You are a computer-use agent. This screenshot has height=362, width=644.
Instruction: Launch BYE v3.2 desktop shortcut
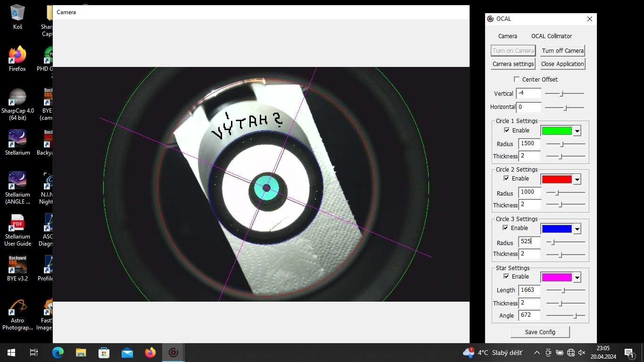click(17, 269)
